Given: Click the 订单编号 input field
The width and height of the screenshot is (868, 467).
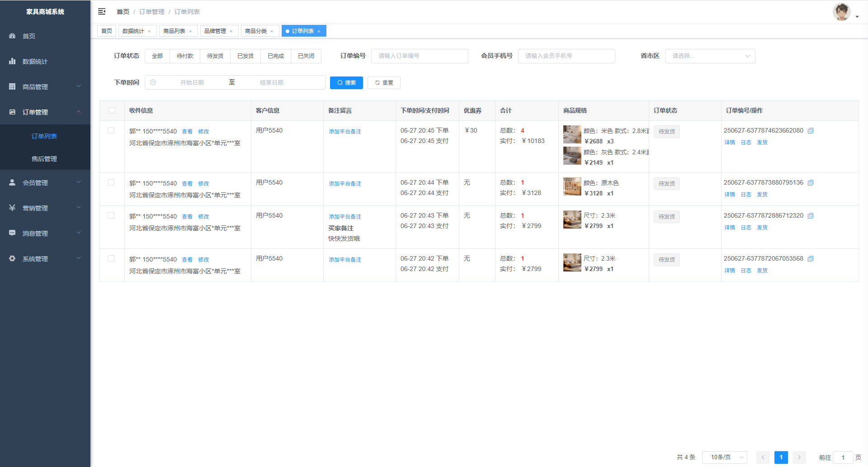Looking at the screenshot, I should 420,56.
